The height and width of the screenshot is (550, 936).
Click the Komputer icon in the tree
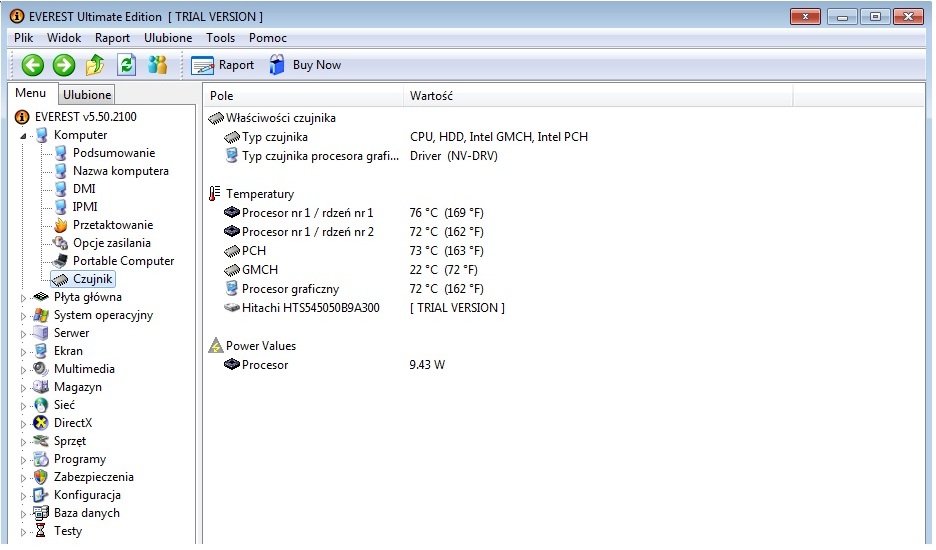[41, 135]
